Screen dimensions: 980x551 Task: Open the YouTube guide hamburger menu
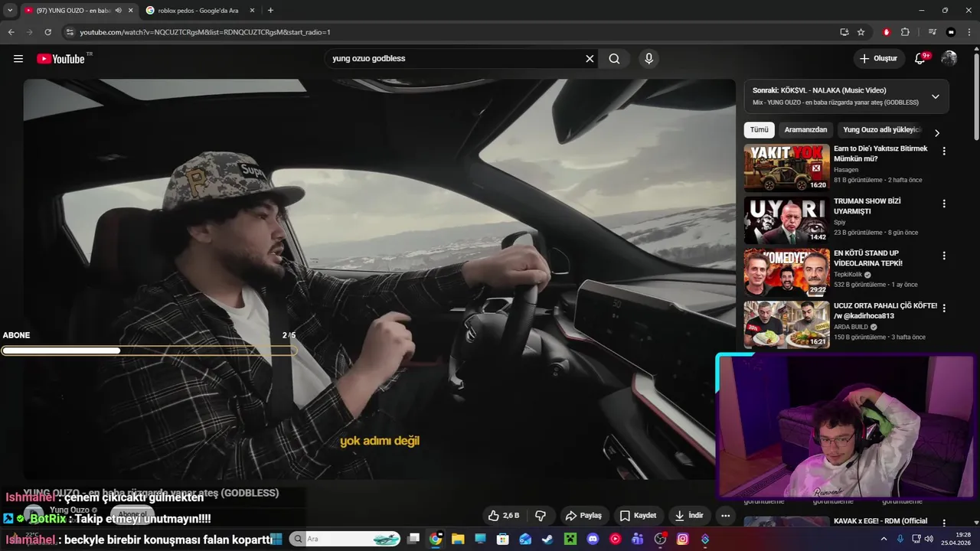click(x=18, y=59)
